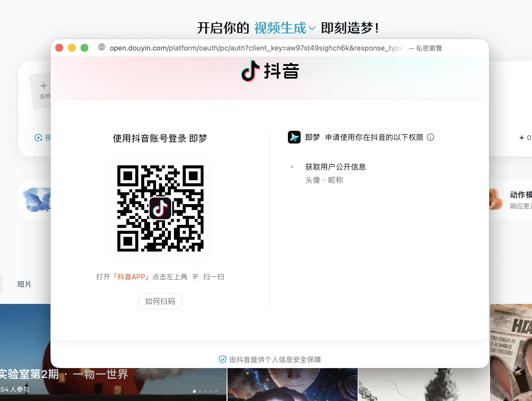The width and height of the screenshot is (532, 401).
Task: Click the first carousel dot on the banner
Action: point(194,391)
